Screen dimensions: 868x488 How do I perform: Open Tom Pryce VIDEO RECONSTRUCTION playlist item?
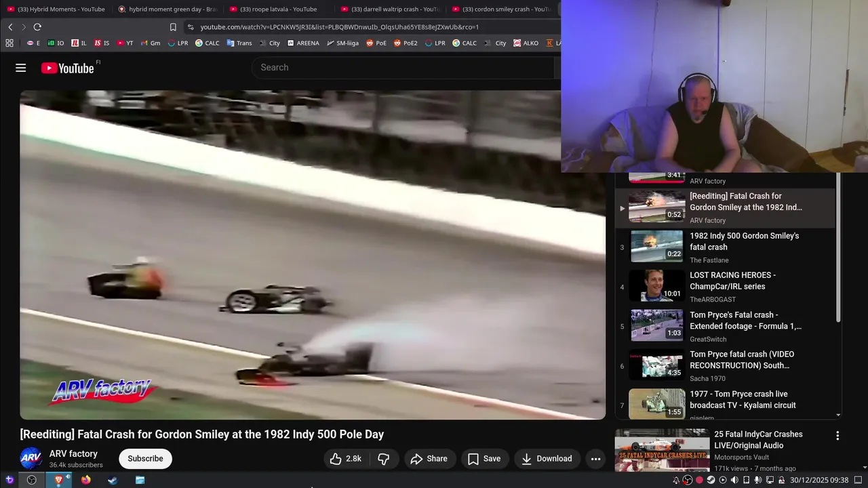coord(726,365)
